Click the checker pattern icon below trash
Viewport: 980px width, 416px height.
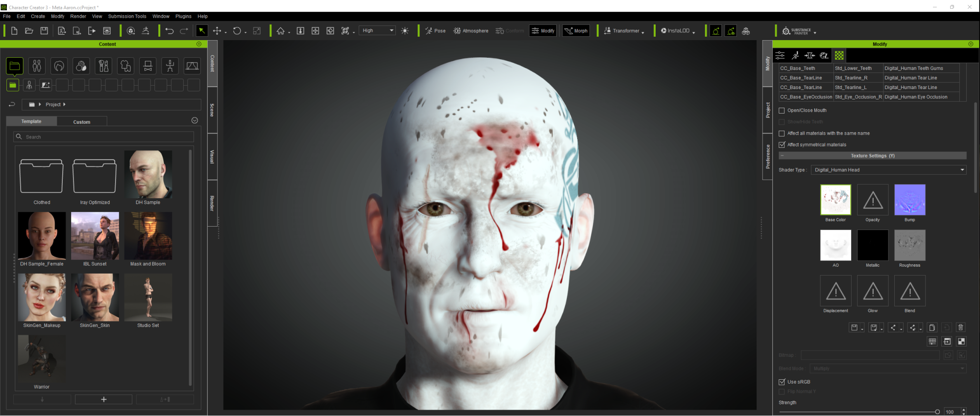coord(961,341)
